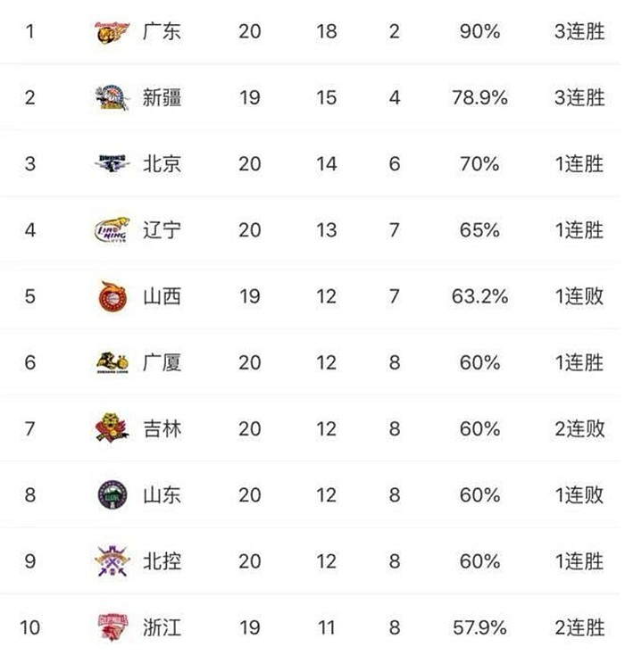Select the 90% win rate cell
625x672 pixels.
tap(479, 31)
